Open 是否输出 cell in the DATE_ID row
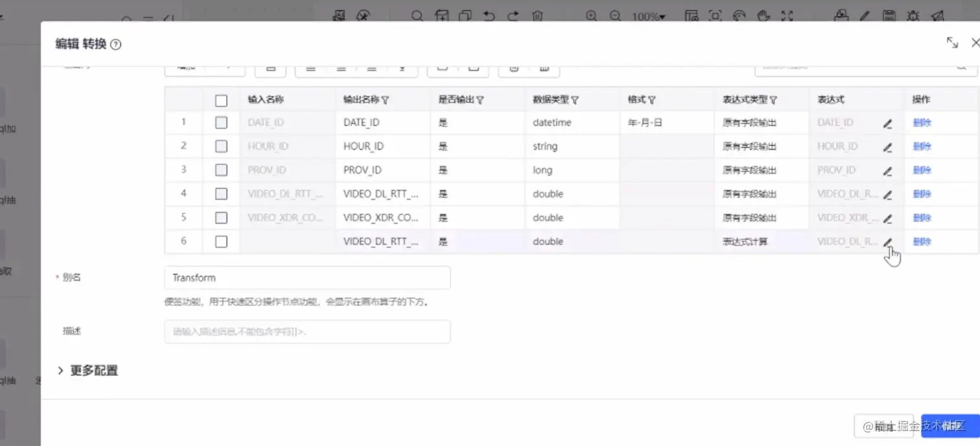 [x=478, y=123]
